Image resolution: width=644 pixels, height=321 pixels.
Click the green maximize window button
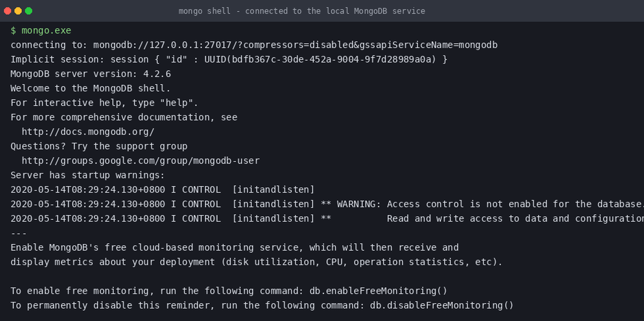tap(29, 11)
